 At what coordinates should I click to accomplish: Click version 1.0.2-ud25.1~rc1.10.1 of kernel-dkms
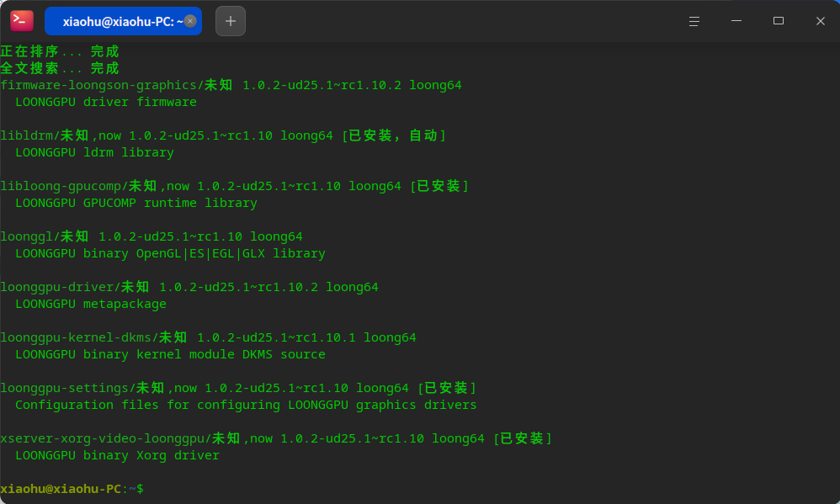[x=276, y=337]
